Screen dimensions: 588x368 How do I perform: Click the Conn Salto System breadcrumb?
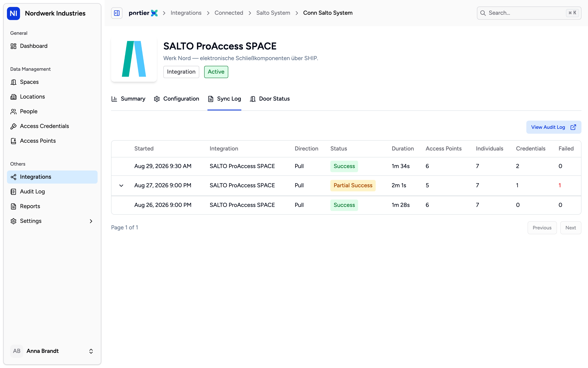click(x=328, y=13)
